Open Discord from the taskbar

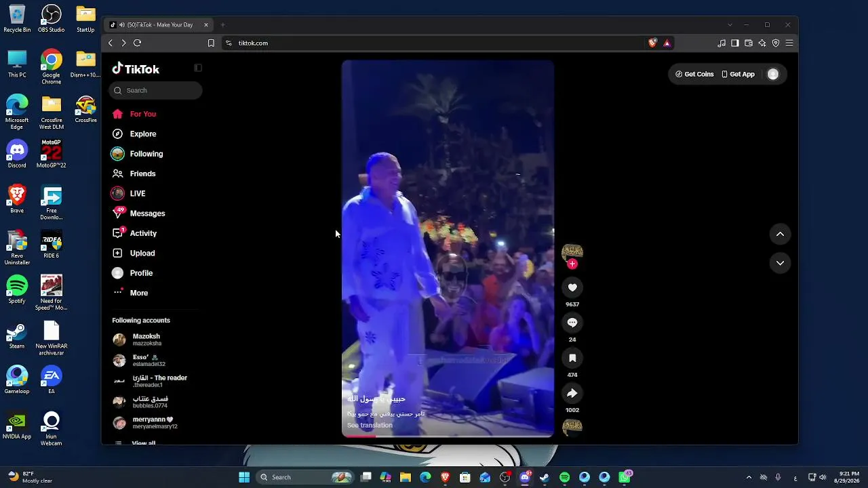525,477
